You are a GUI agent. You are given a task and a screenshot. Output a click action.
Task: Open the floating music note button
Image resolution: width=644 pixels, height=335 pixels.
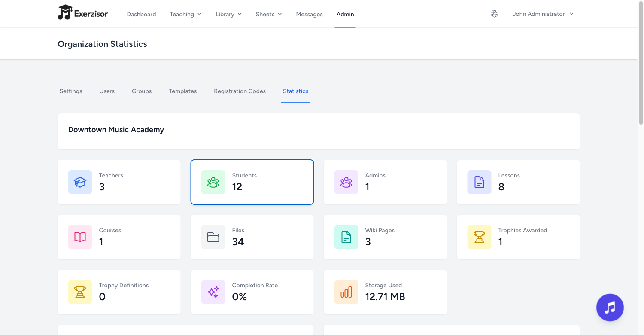610,308
